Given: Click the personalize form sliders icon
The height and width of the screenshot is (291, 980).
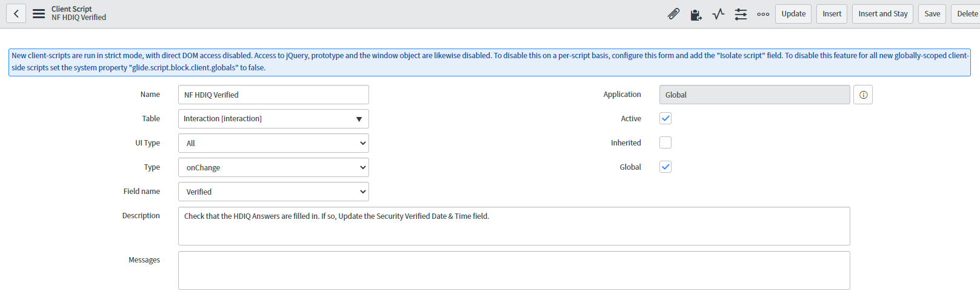Looking at the screenshot, I should [741, 14].
